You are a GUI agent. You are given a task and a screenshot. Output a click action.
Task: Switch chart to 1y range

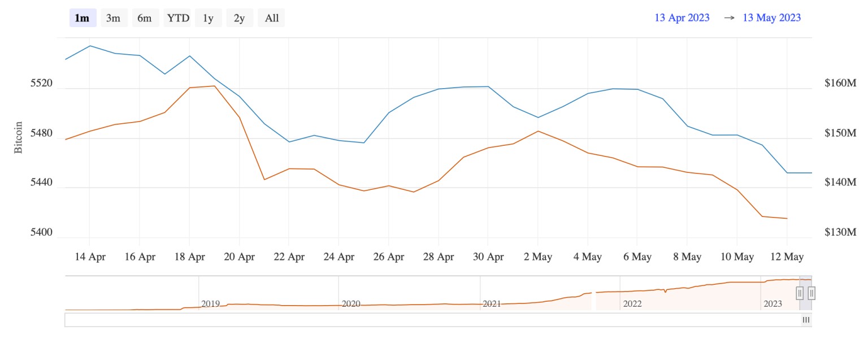[x=208, y=18]
